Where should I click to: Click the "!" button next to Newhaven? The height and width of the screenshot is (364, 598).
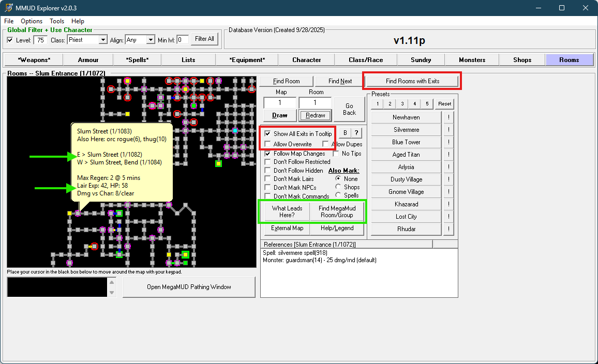(447, 117)
